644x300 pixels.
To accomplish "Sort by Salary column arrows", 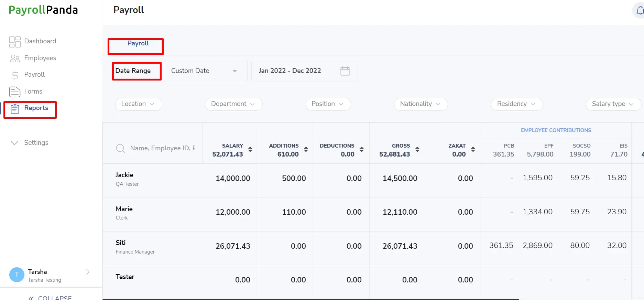I will click(250, 149).
